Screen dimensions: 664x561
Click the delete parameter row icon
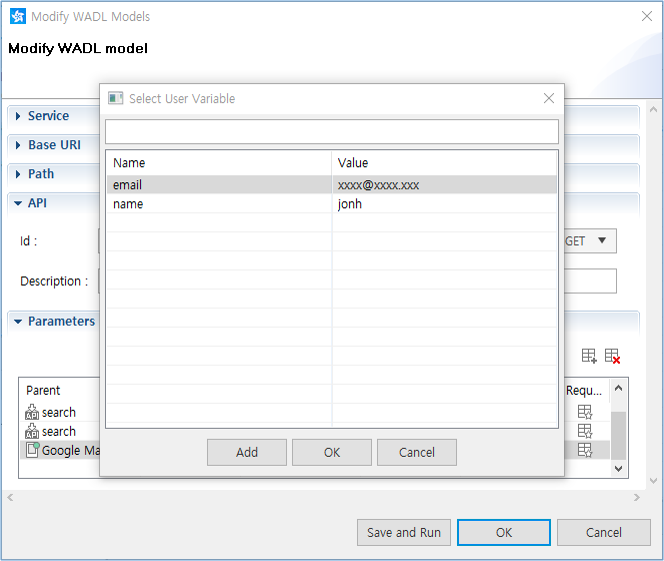pos(613,356)
